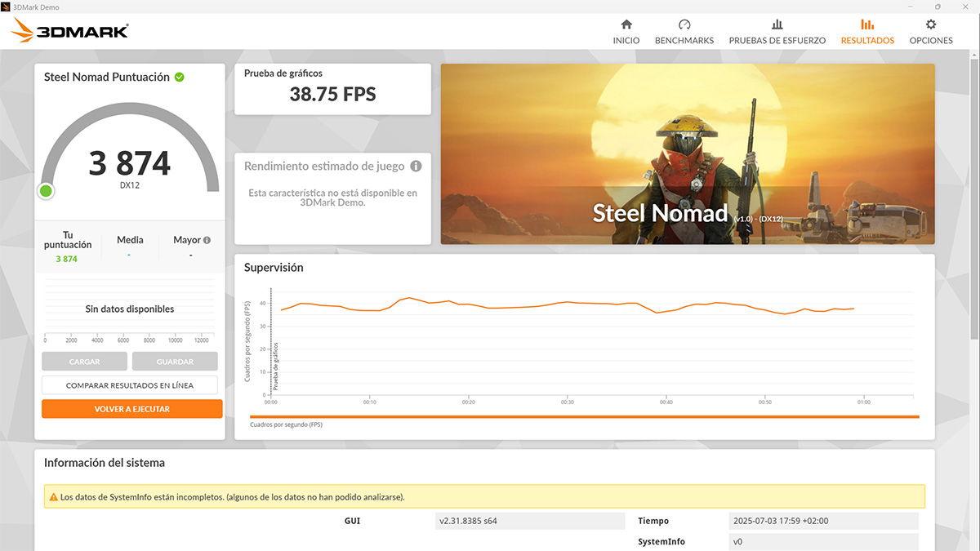Click the 00:10 marker on the chart timeline
Viewport: 980px width, 551px height.
click(370, 402)
